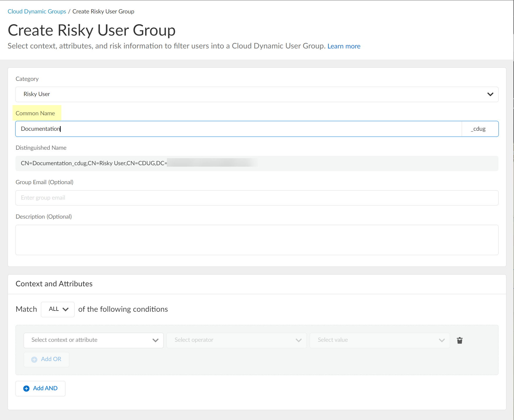
Task: Click the plus icon beside Add AND
Action: (x=26, y=388)
